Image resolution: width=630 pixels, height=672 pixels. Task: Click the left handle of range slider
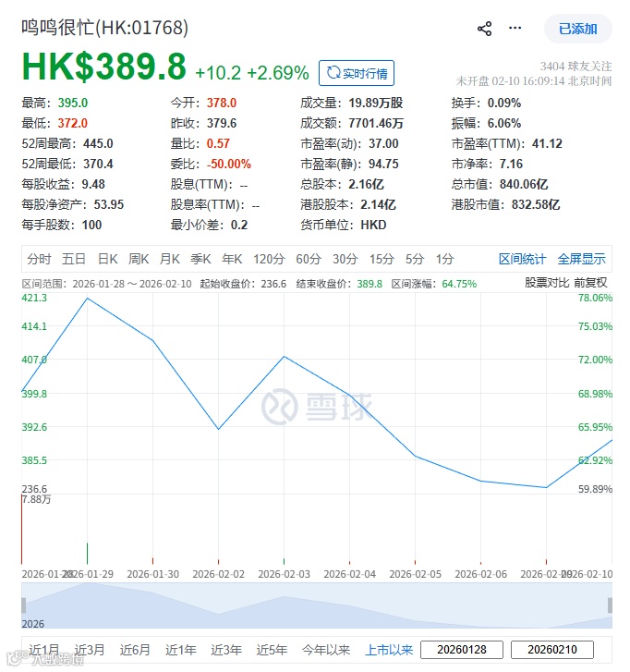(x=23, y=605)
